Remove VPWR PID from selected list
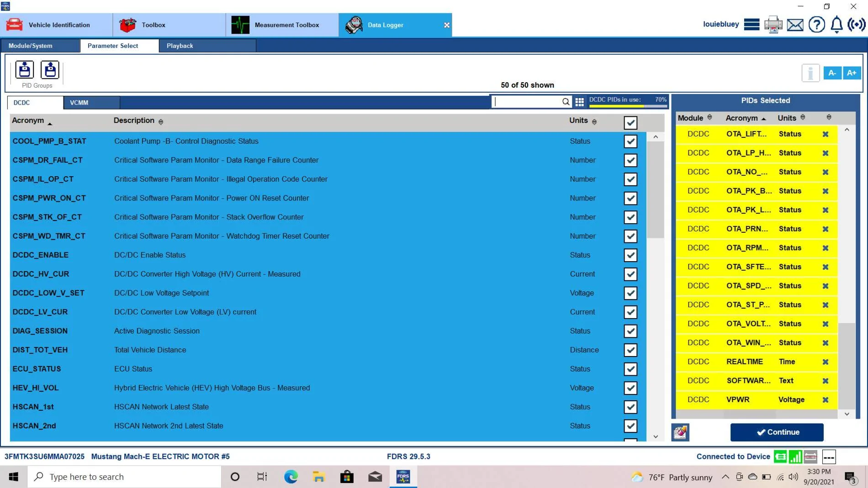The width and height of the screenshot is (868, 488). (x=826, y=400)
